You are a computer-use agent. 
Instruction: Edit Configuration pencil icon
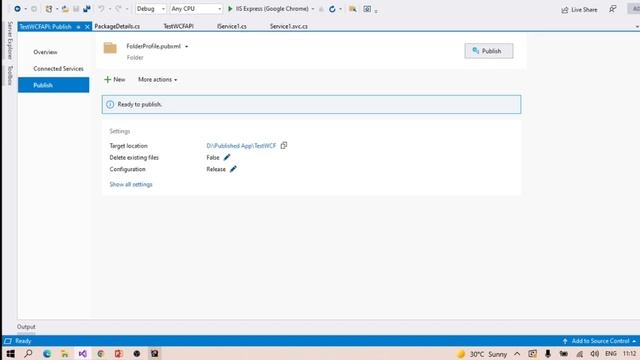(233, 169)
